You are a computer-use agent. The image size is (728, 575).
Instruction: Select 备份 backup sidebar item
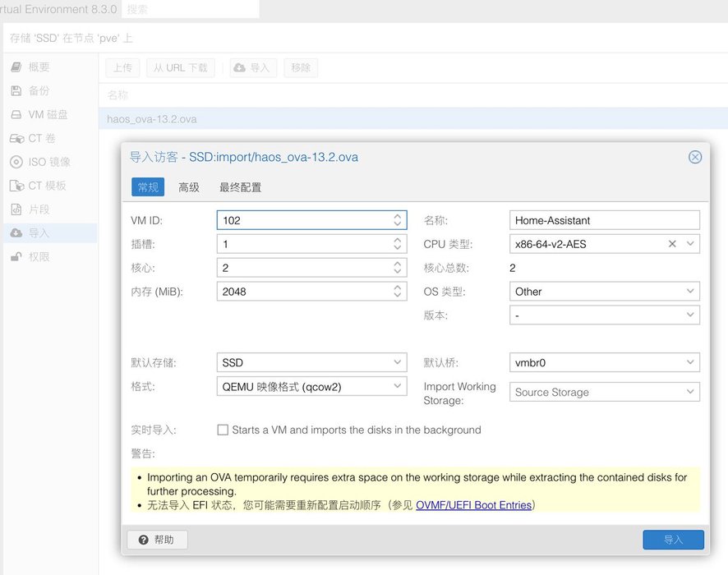(39, 91)
